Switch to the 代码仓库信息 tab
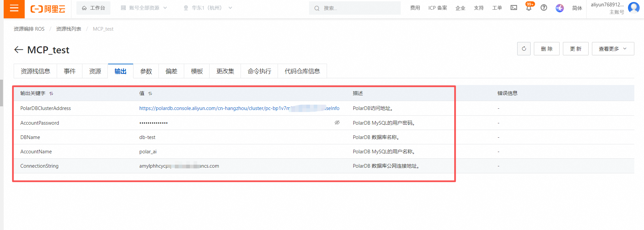 [x=302, y=71]
